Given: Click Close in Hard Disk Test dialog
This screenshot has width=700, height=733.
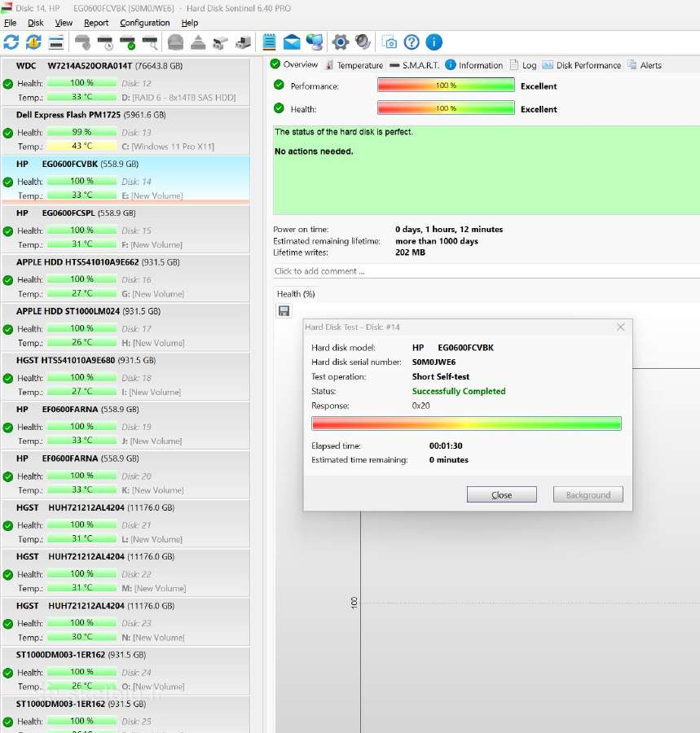Looking at the screenshot, I should (501, 494).
